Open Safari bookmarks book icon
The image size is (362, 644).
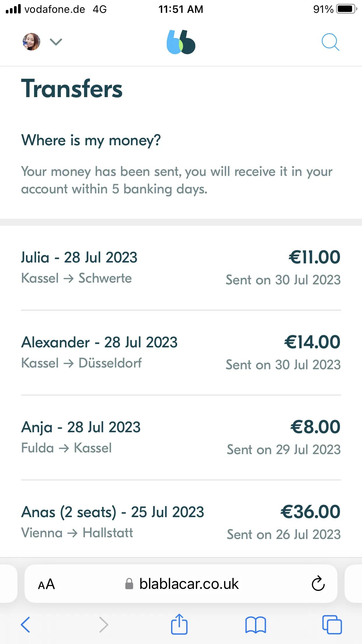coord(256,625)
